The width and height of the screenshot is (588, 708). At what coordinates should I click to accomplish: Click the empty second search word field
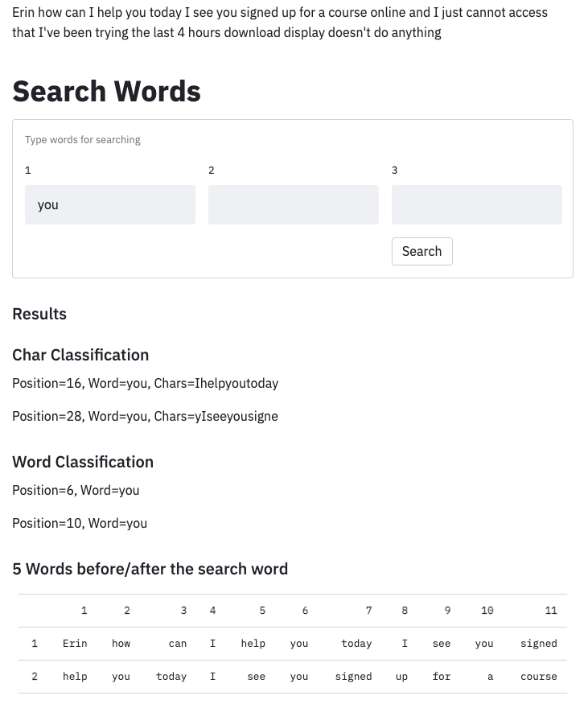(293, 204)
